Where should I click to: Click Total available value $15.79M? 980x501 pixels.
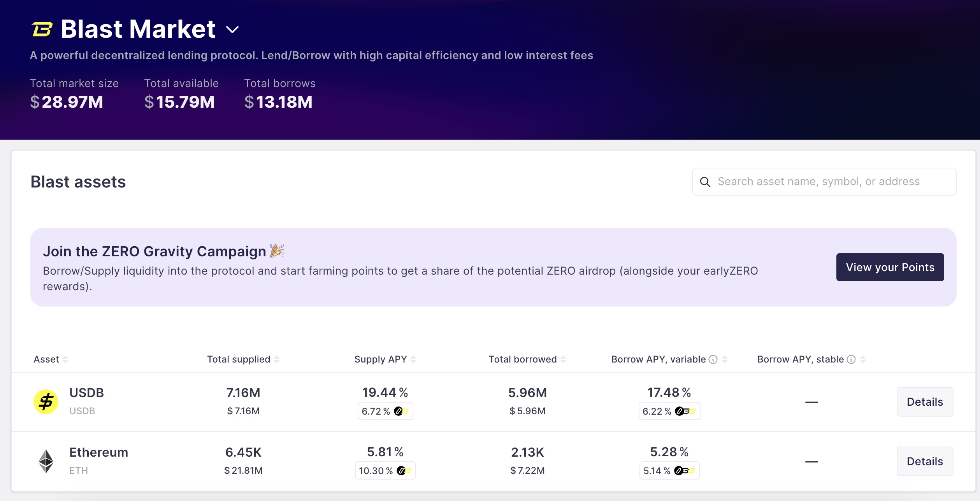point(179,102)
